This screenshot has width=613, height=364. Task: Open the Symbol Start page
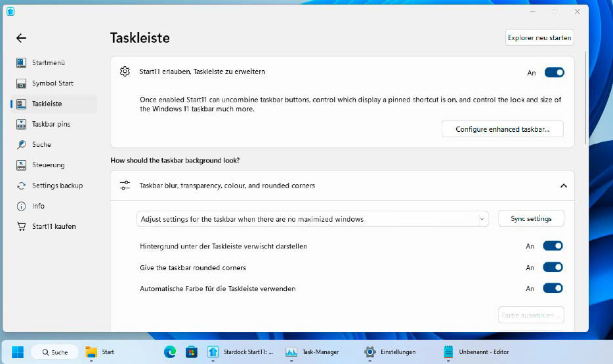tap(53, 83)
